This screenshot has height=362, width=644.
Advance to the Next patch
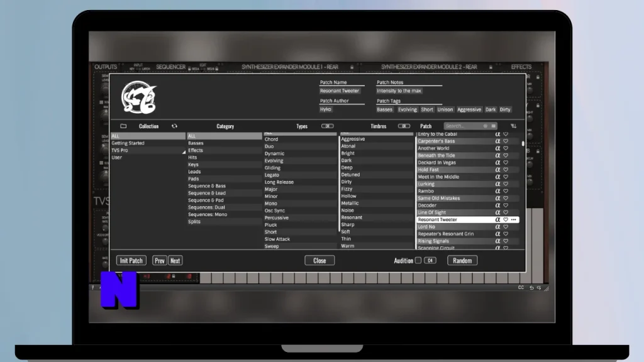pyautogui.click(x=175, y=261)
